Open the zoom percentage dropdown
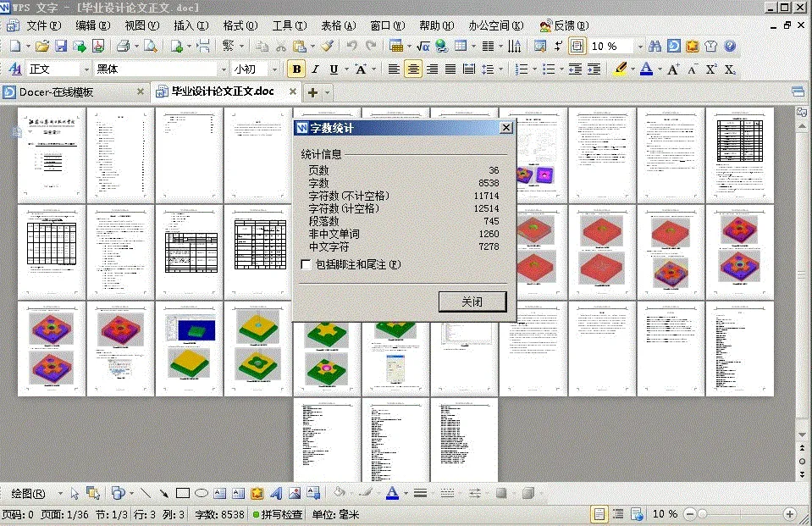The height and width of the screenshot is (526, 812). click(641, 46)
